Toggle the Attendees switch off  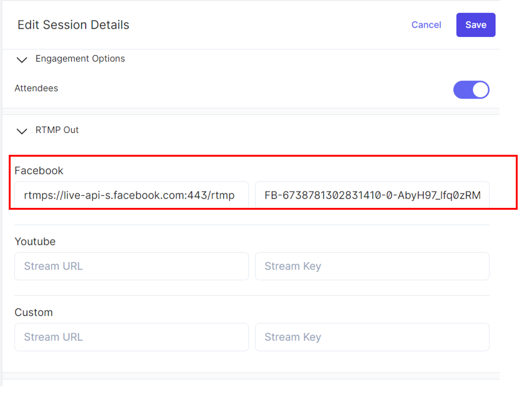point(471,90)
